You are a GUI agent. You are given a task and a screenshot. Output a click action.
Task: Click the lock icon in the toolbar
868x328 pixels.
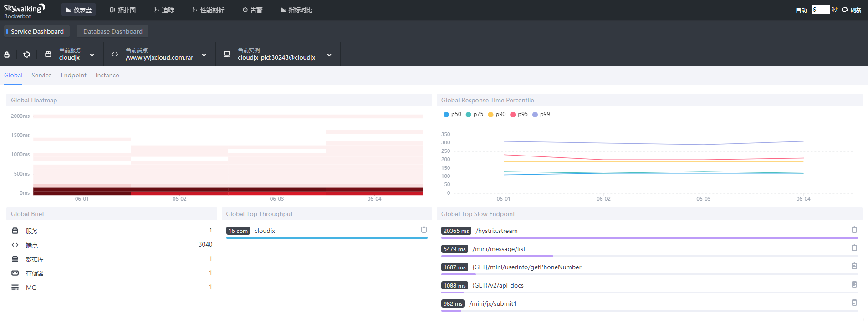(7, 55)
